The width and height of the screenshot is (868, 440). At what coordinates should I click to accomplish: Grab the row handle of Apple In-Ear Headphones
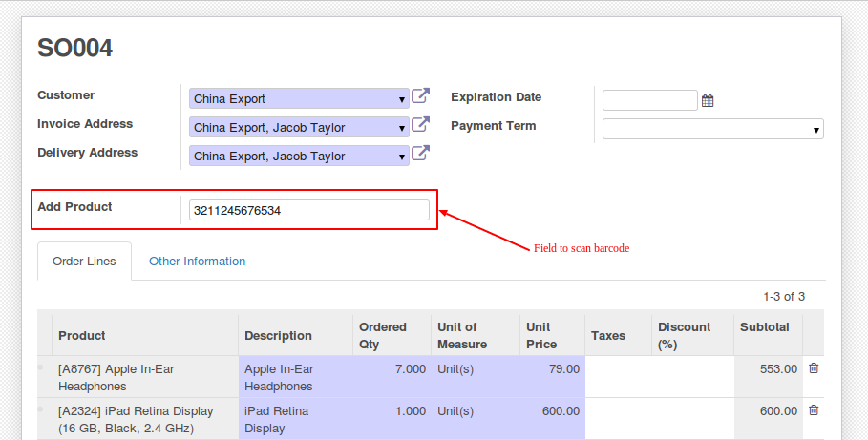(40, 367)
